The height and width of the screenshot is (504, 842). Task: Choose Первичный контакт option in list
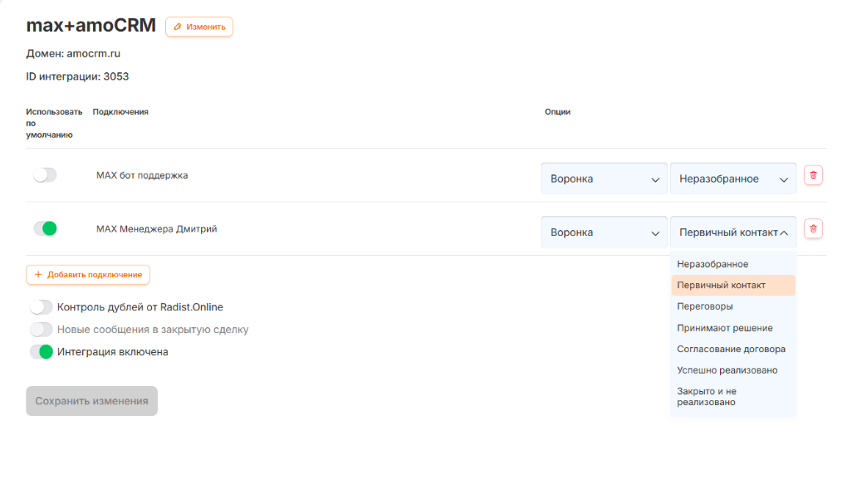(x=721, y=285)
